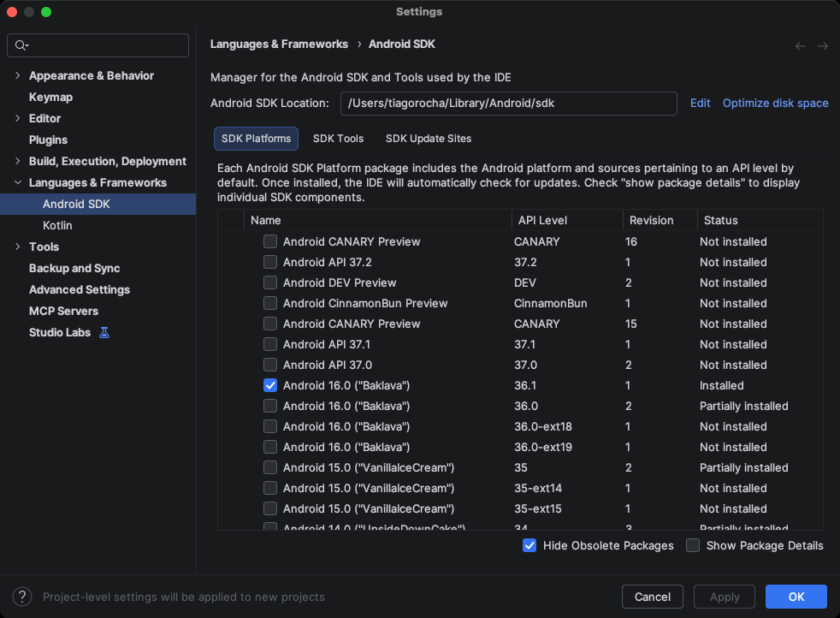Image resolution: width=840 pixels, height=618 pixels.
Task: Click Optimize disk space link
Action: [x=775, y=104]
